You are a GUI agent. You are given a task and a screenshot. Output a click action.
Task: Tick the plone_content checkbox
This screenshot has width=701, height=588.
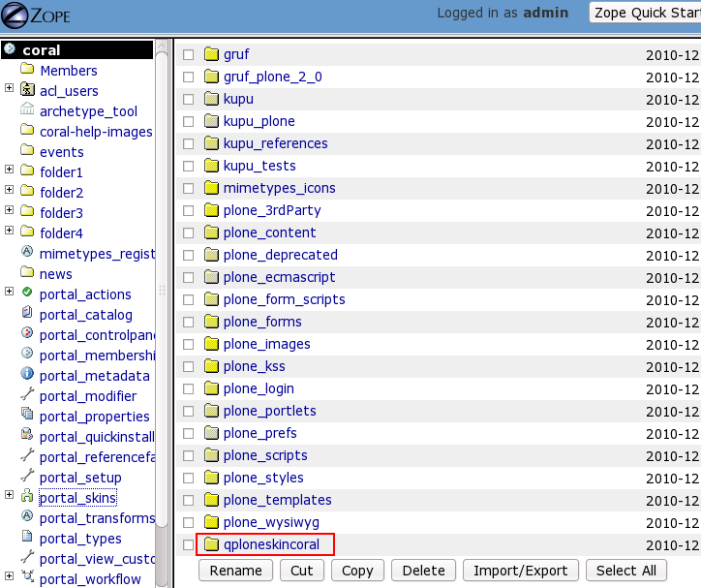[188, 232]
